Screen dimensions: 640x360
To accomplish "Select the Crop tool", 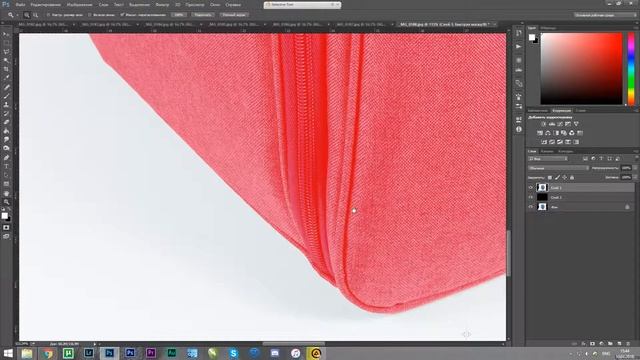I will 6,69.
